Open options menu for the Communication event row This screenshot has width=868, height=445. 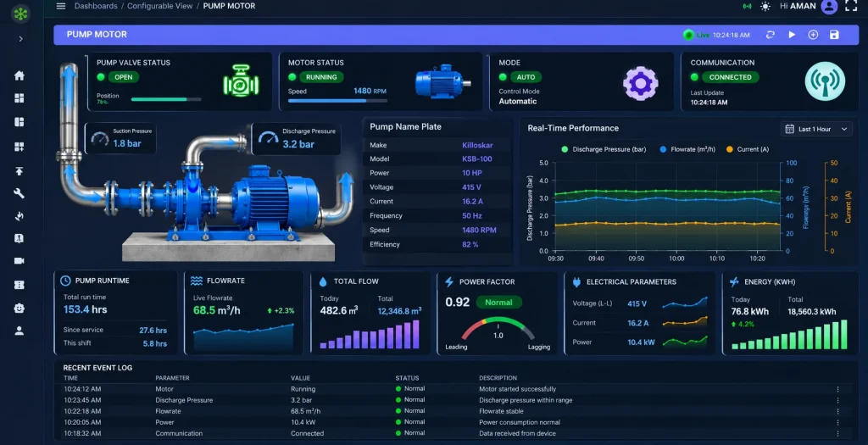pos(838,433)
